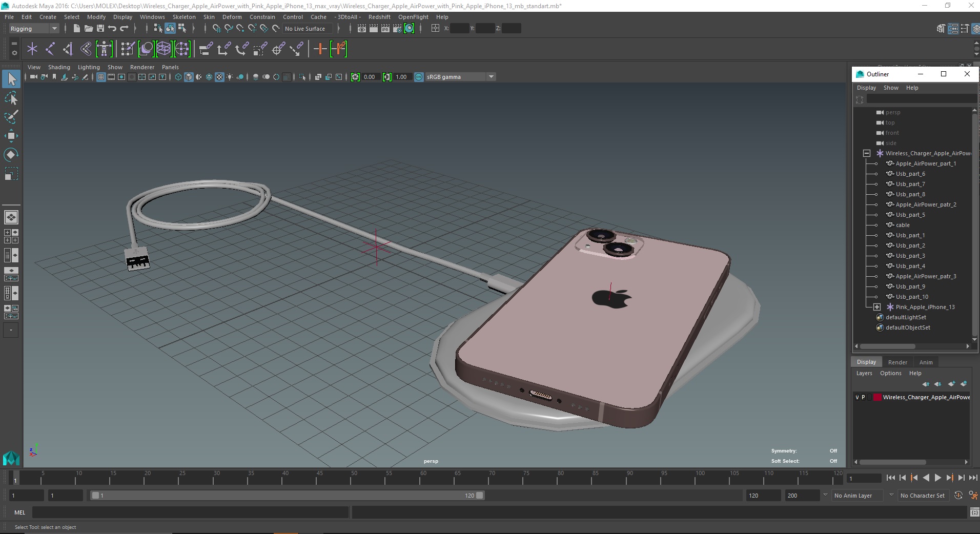The image size is (980, 534).
Task: Open the Redshift menu
Action: point(379,17)
